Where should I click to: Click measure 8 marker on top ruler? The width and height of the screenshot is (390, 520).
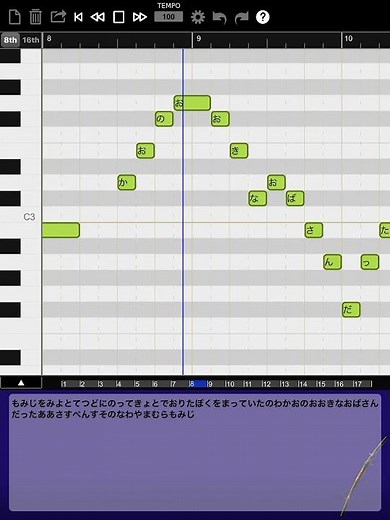click(x=49, y=38)
